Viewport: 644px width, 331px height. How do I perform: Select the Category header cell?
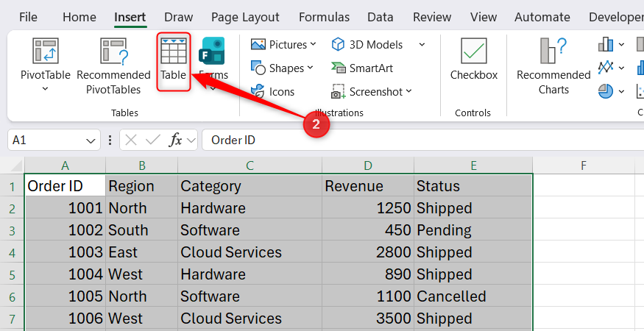pos(250,185)
